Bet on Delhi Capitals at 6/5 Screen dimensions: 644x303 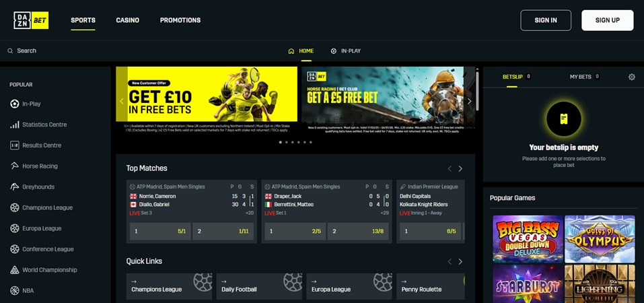click(431, 232)
